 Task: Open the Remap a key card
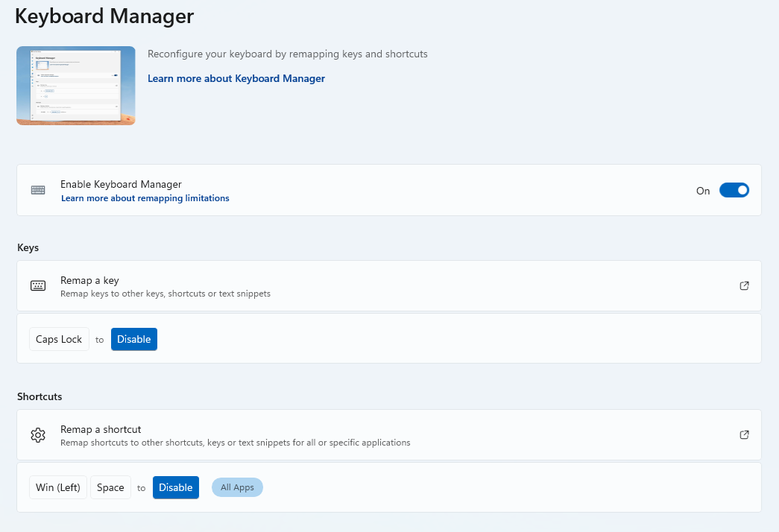coord(389,286)
